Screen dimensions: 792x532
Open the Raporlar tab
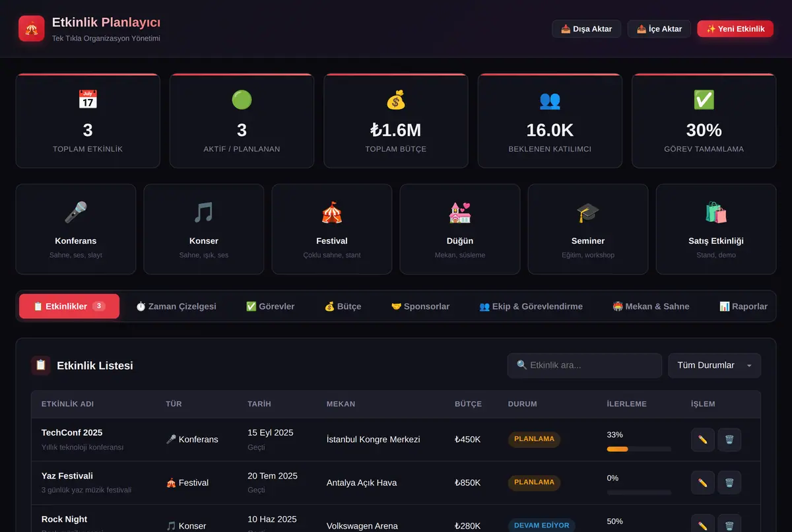(743, 306)
